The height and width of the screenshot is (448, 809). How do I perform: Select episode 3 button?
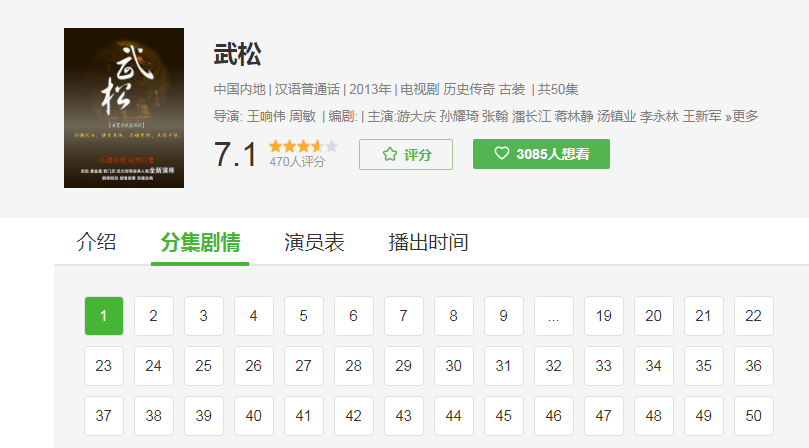click(204, 316)
